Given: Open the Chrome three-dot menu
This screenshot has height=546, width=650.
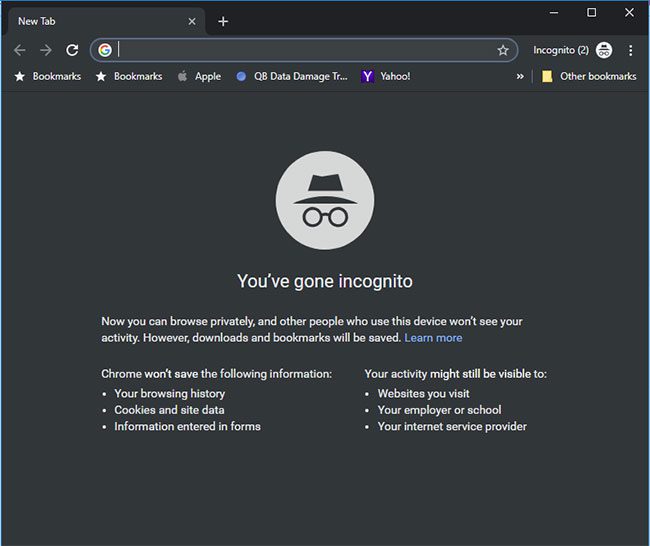Looking at the screenshot, I should pyautogui.click(x=631, y=50).
